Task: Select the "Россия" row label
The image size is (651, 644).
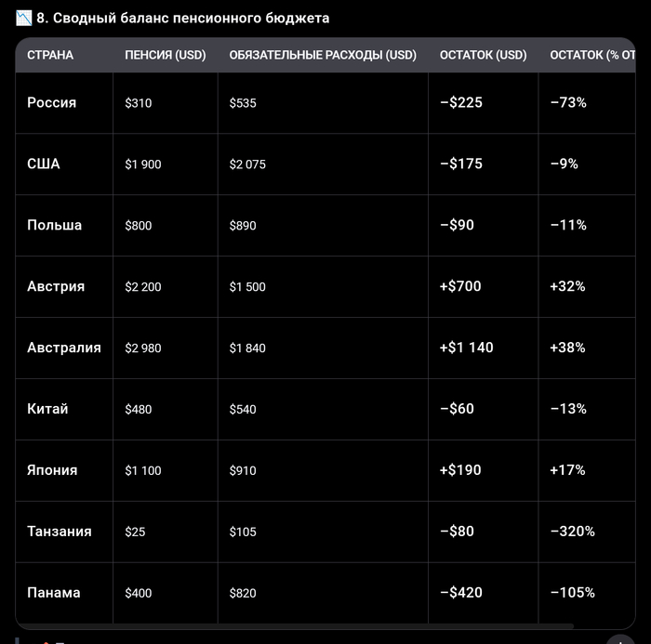Action: tap(52, 102)
